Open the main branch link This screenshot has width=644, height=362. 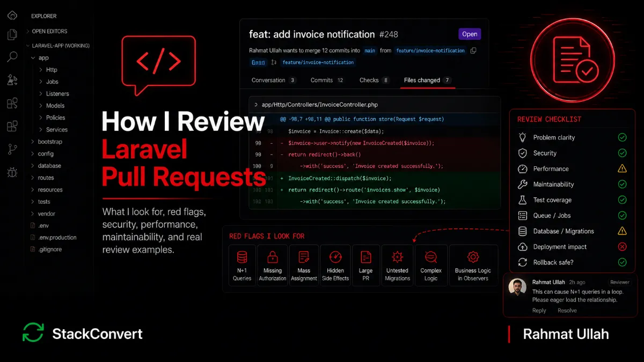tap(370, 50)
